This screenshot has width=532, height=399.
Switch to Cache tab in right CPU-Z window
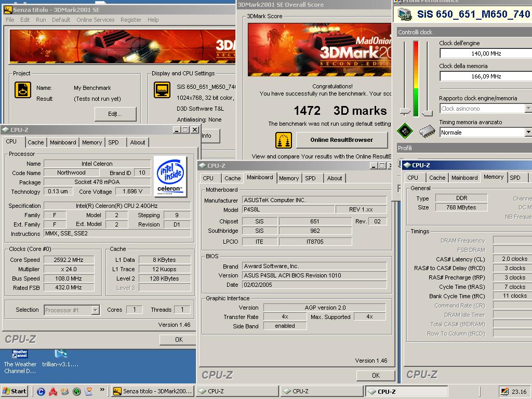437,178
